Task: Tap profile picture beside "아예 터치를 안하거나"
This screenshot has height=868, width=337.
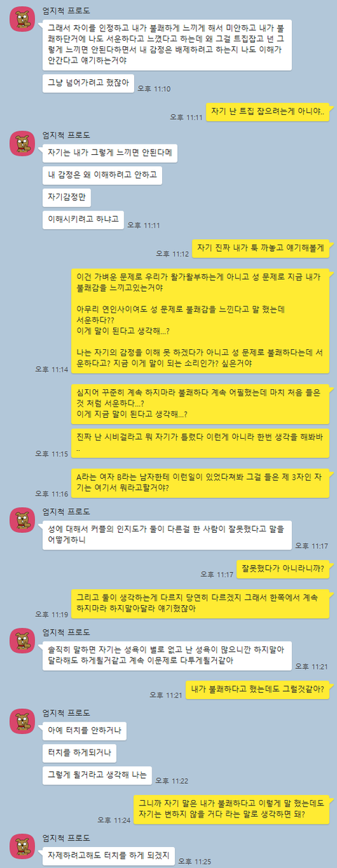Action: (x=22, y=723)
